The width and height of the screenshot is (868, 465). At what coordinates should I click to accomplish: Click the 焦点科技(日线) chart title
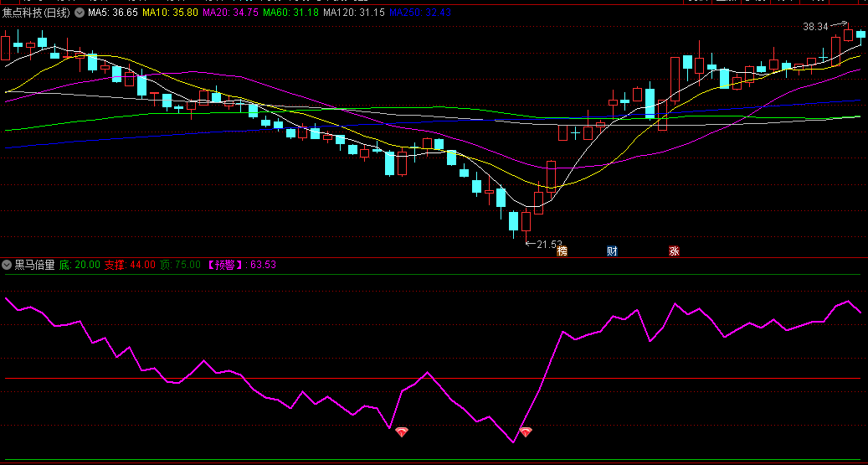click(37, 13)
